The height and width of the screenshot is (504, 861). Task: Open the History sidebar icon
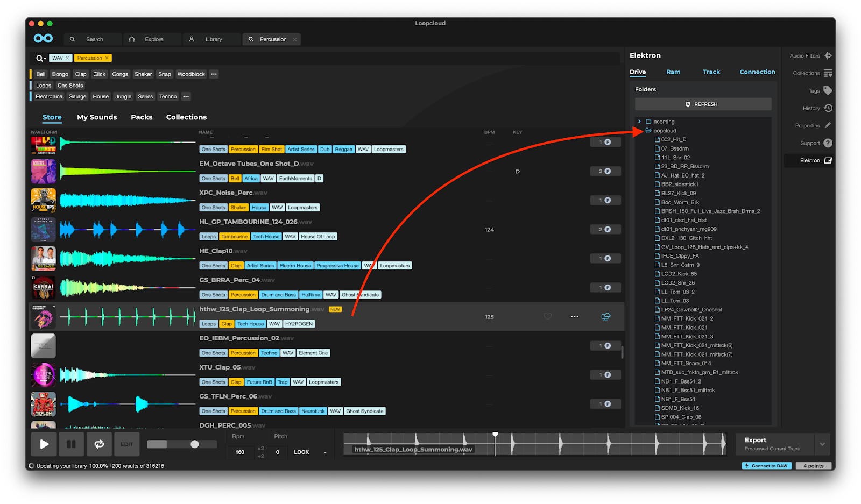click(x=828, y=108)
